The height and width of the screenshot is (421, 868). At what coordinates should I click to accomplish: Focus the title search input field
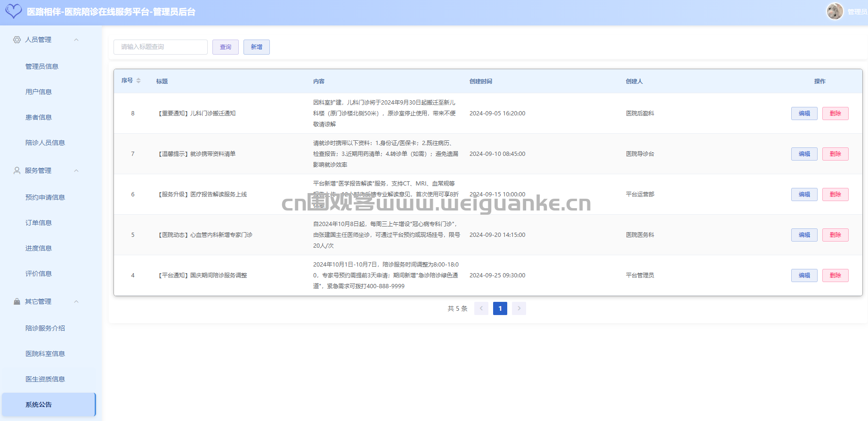160,47
